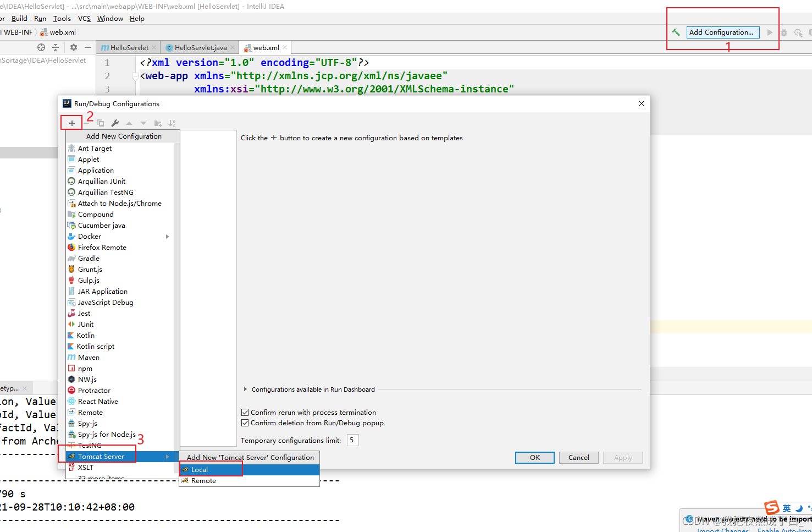
Task: Click the move configuration down arrow icon
Action: click(x=143, y=123)
